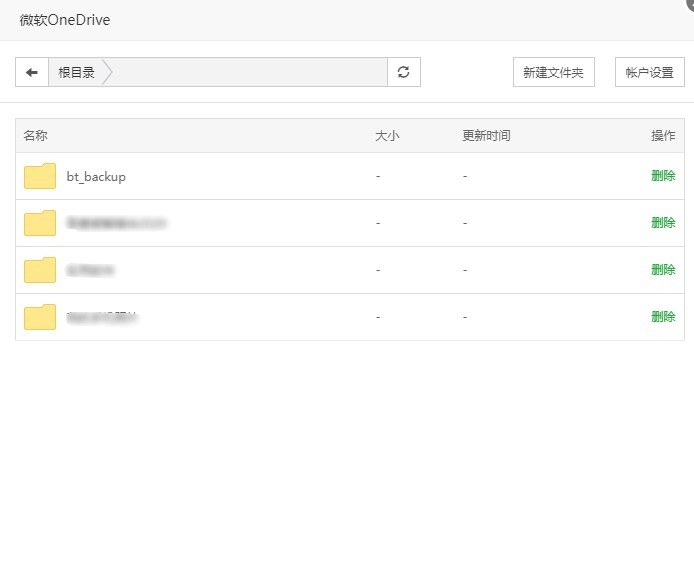Click the fourth row's folder icon
This screenshot has width=694, height=579.
pyautogui.click(x=40, y=317)
